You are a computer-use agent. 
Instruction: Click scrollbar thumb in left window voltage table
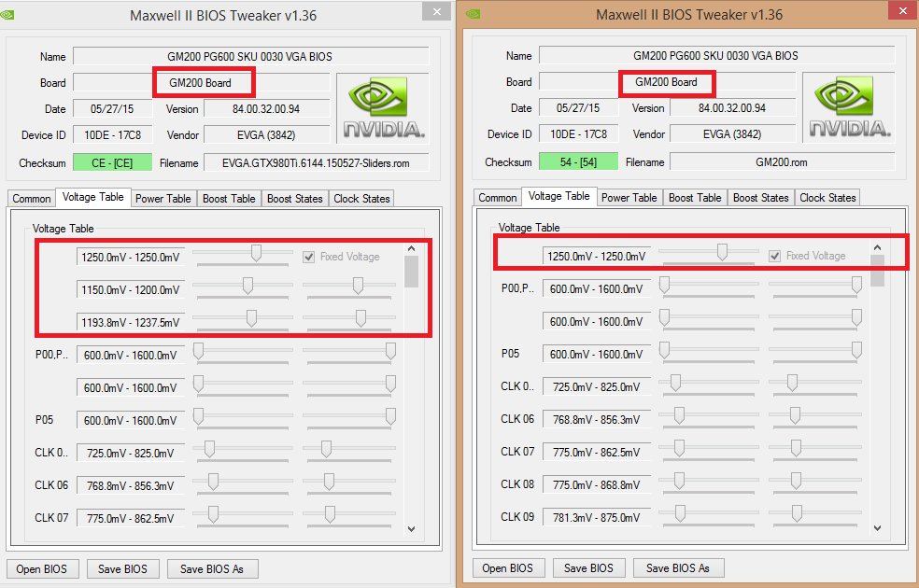412,273
